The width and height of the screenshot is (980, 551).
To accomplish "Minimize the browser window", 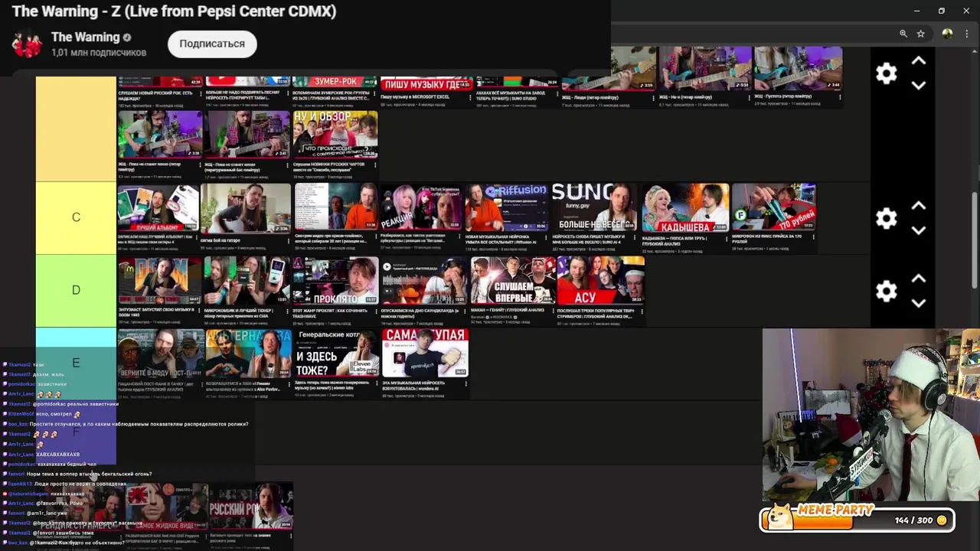I will pos(916,11).
